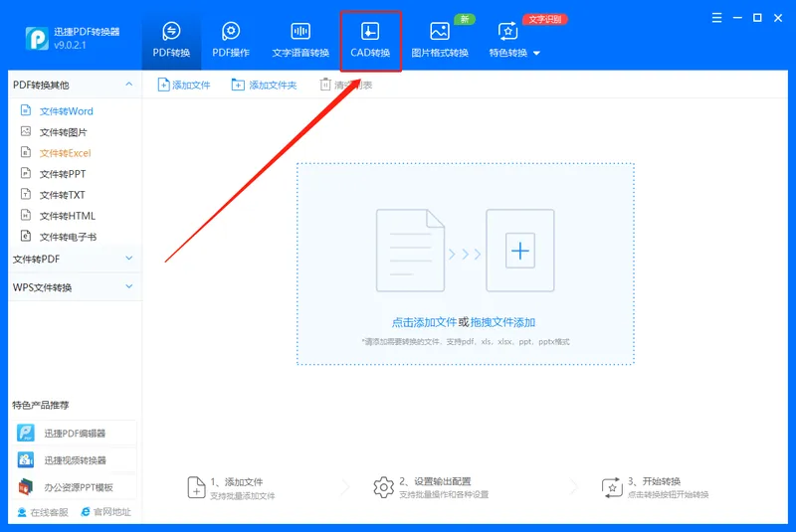The width and height of the screenshot is (796, 532).
Task: Click the step 1 添加文件 icon
Action: (x=196, y=487)
